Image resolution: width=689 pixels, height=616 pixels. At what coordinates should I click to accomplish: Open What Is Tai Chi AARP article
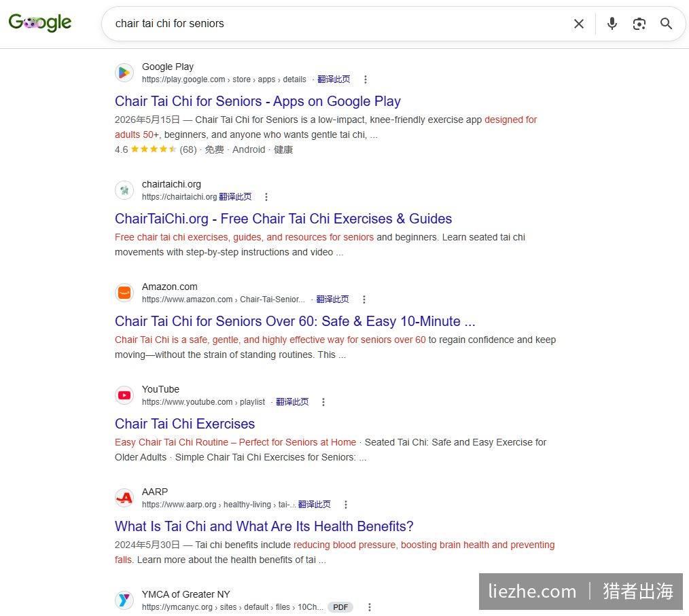(x=264, y=526)
